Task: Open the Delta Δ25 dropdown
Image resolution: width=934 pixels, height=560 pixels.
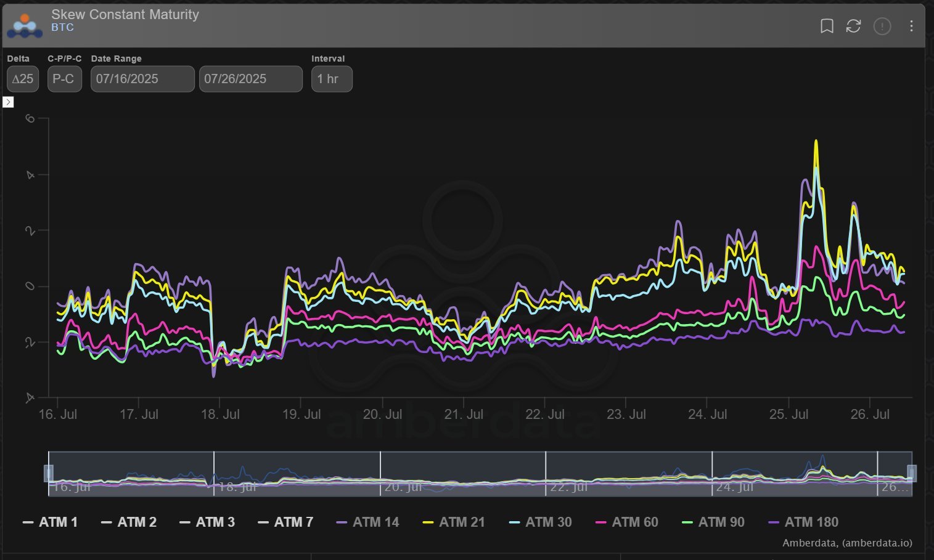Action: tap(23, 79)
